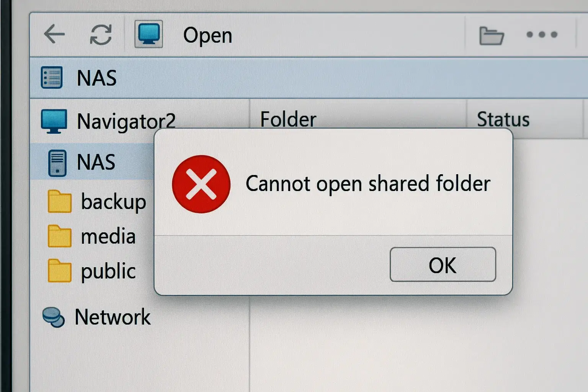Click the media folder icon
This screenshot has width=588, height=392.
59,236
